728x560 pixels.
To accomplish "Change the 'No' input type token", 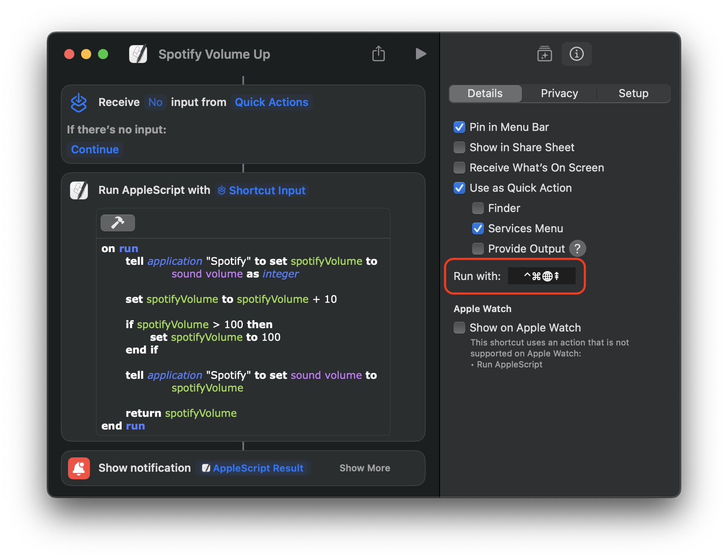I will coord(155,102).
